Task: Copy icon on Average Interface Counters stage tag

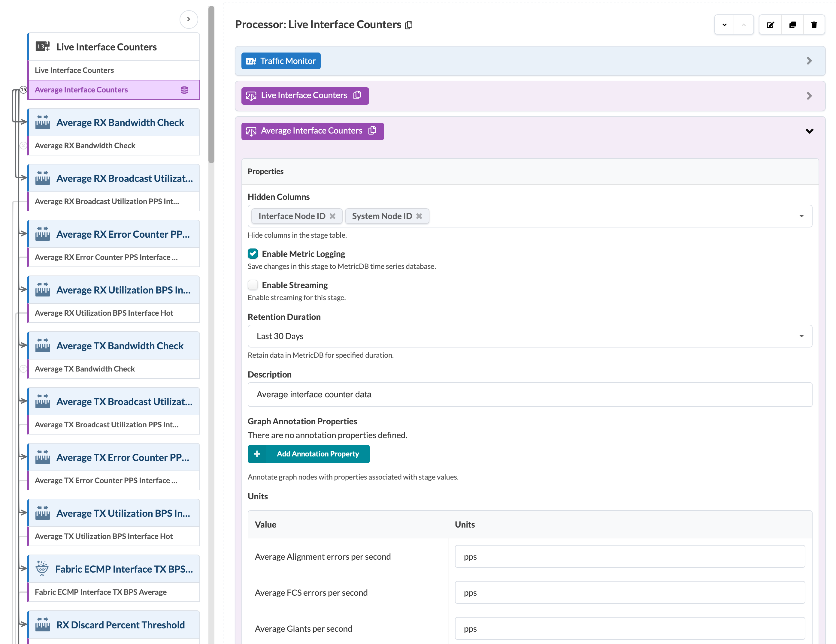Action: tap(372, 131)
